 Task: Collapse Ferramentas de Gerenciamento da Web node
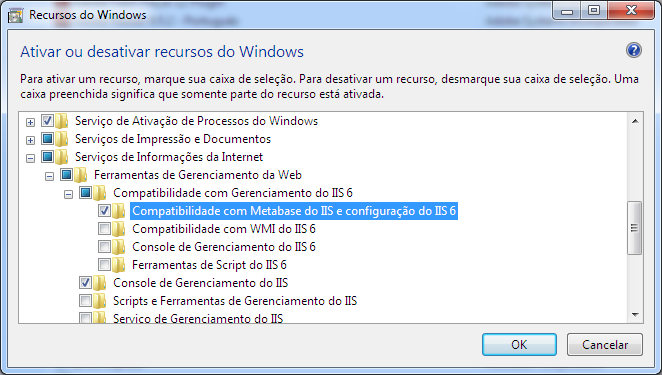[x=49, y=176]
